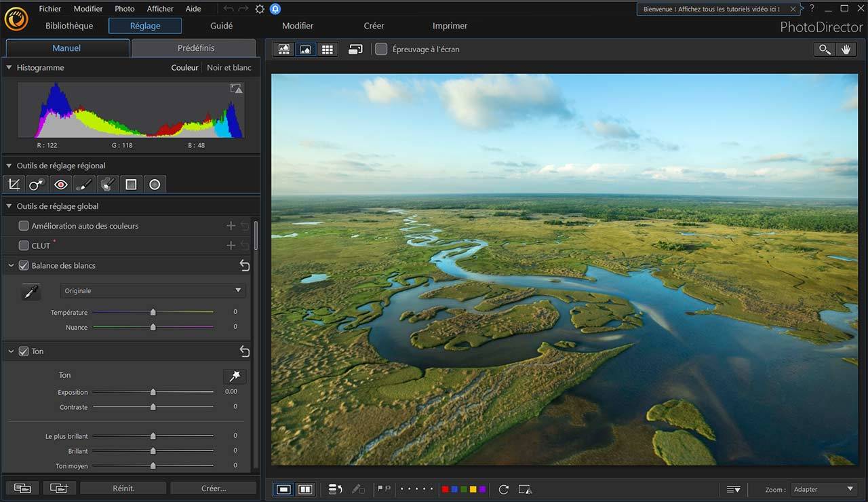The height and width of the screenshot is (502, 868).
Task: Open the Afficher menu
Action: pos(160,9)
